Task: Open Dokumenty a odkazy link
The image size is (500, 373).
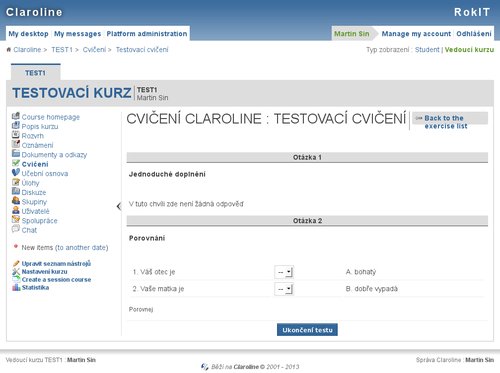Action: pyautogui.click(x=54, y=155)
